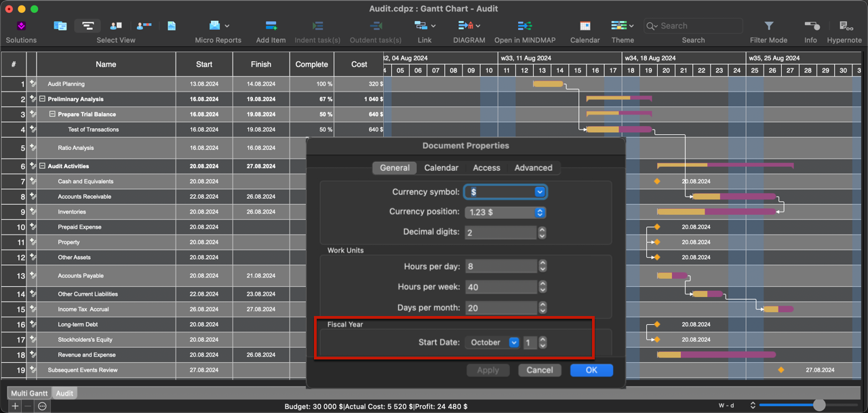
Task: Switch to the Advanced tab in Document Properties
Action: coord(533,168)
